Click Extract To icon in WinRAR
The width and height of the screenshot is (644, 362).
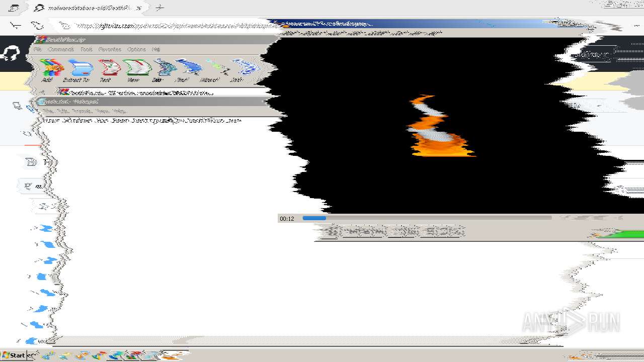(78, 70)
